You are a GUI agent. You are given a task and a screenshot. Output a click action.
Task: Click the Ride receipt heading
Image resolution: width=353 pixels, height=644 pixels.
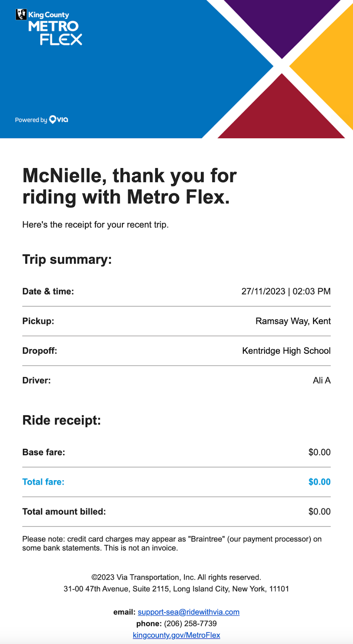[x=62, y=420]
